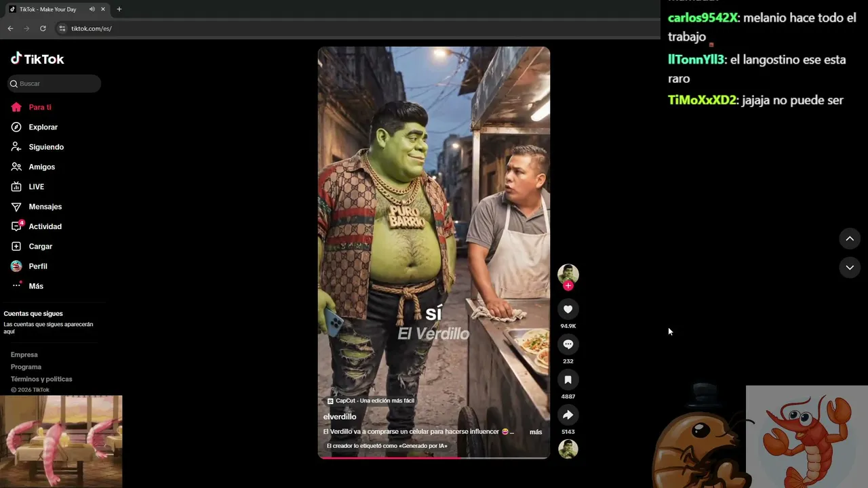The height and width of the screenshot is (488, 868).
Task: Go to the next video with the down arrow
Action: 850,268
